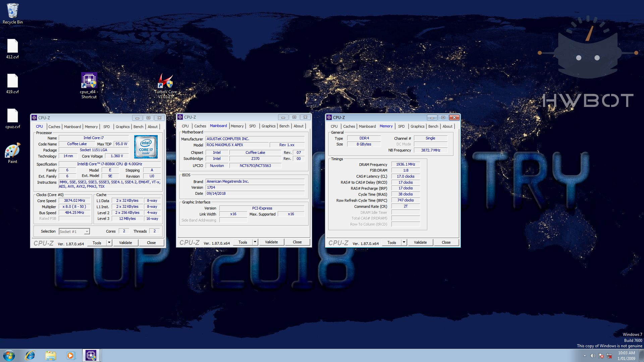Open Windows Explorer from the taskbar
This screenshot has width=644, height=362.
tap(50, 355)
